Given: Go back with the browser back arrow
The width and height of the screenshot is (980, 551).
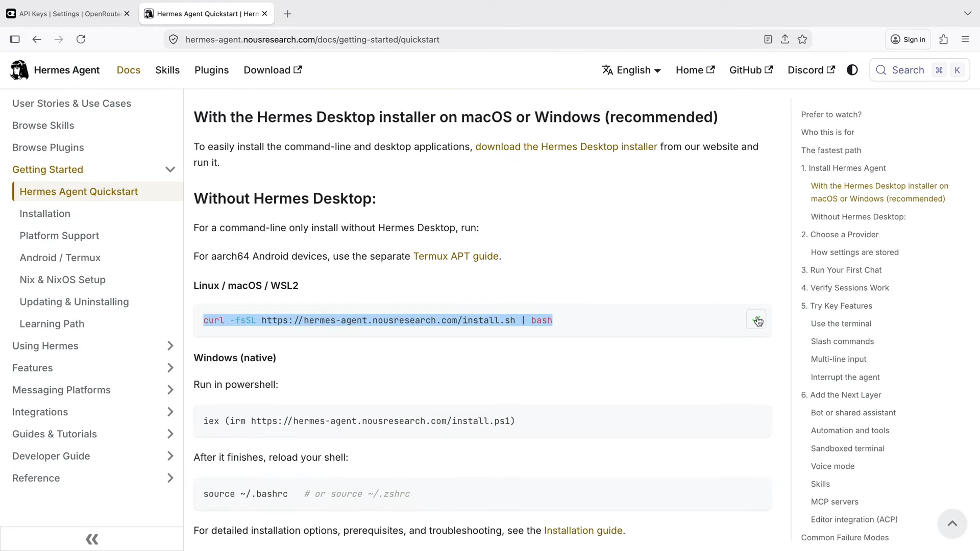Looking at the screenshot, I should (37, 39).
